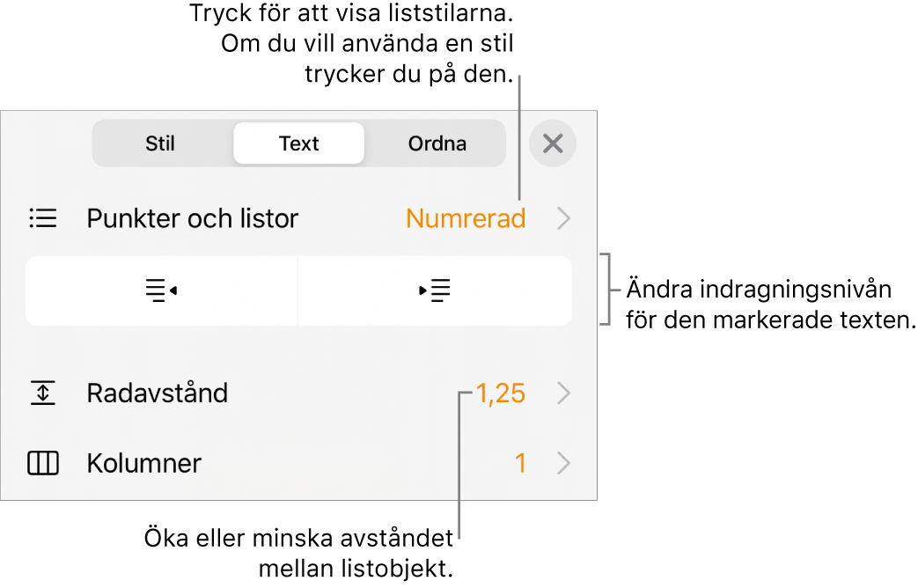Increase indent using the indent button
Screen dimensions: 918x588
(436, 290)
